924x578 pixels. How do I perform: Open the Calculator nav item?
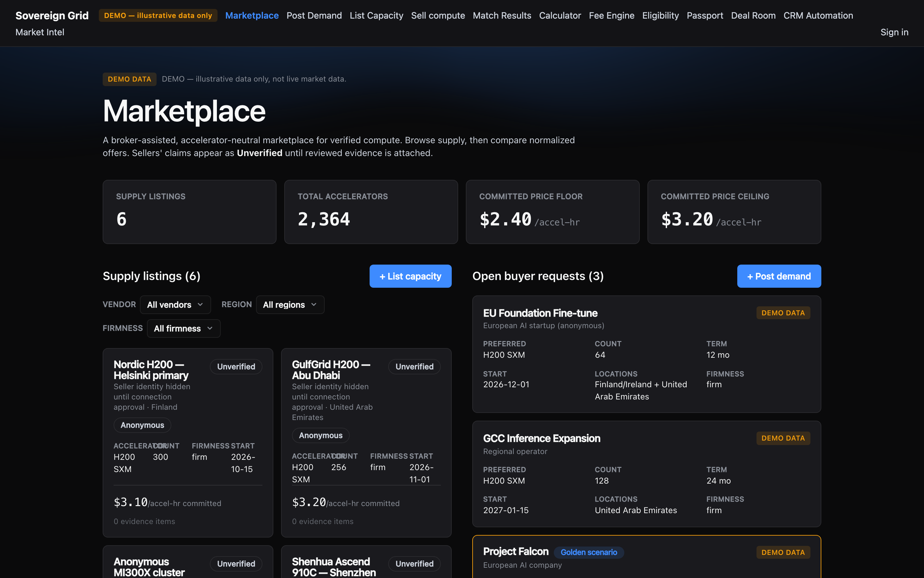[560, 16]
